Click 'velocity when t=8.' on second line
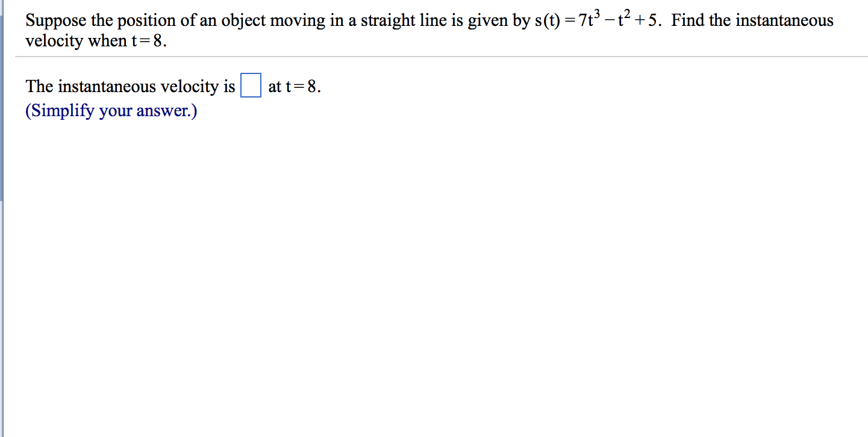 tap(95, 43)
